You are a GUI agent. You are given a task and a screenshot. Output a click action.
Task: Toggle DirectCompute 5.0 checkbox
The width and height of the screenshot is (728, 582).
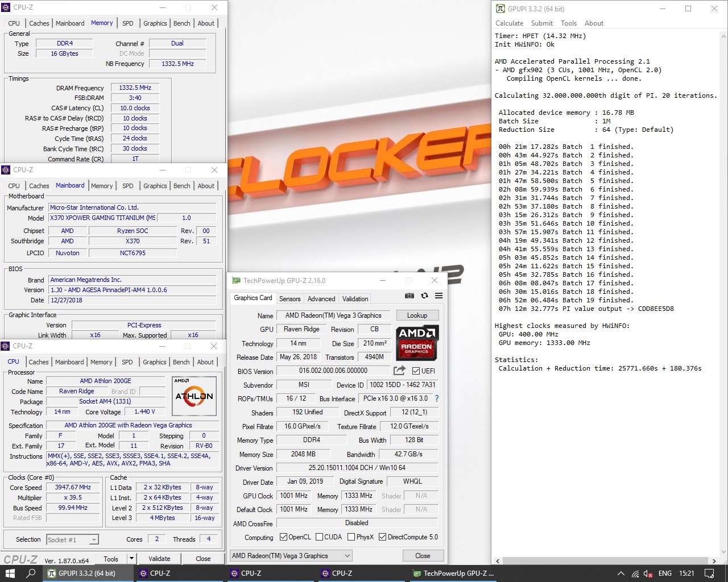(382, 537)
